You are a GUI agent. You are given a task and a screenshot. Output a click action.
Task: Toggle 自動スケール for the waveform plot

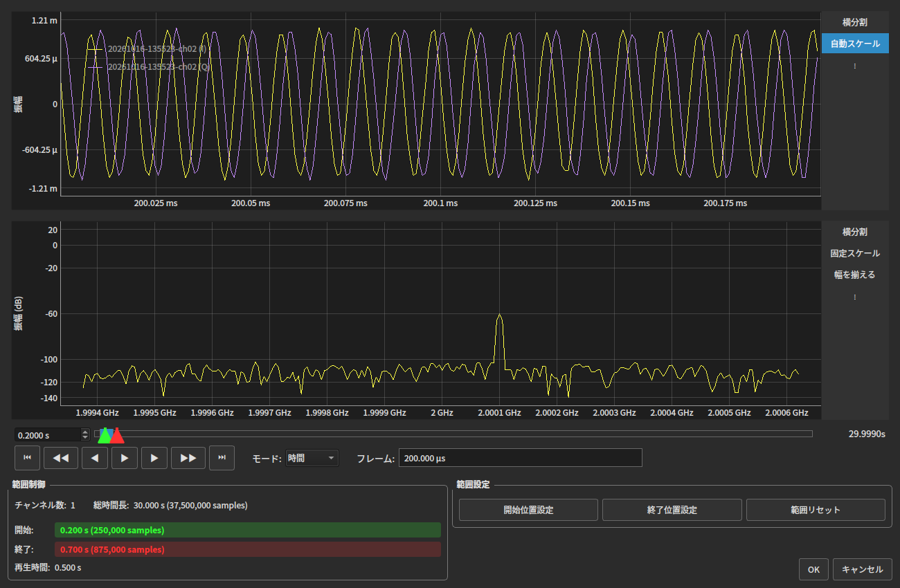[855, 44]
